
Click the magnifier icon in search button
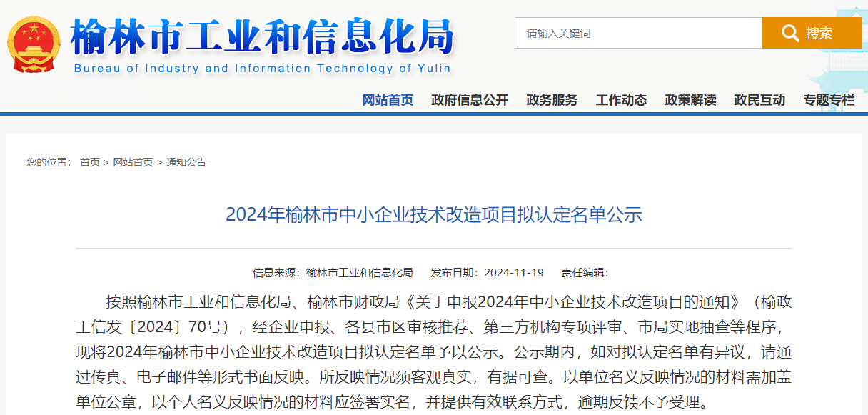tap(790, 33)
